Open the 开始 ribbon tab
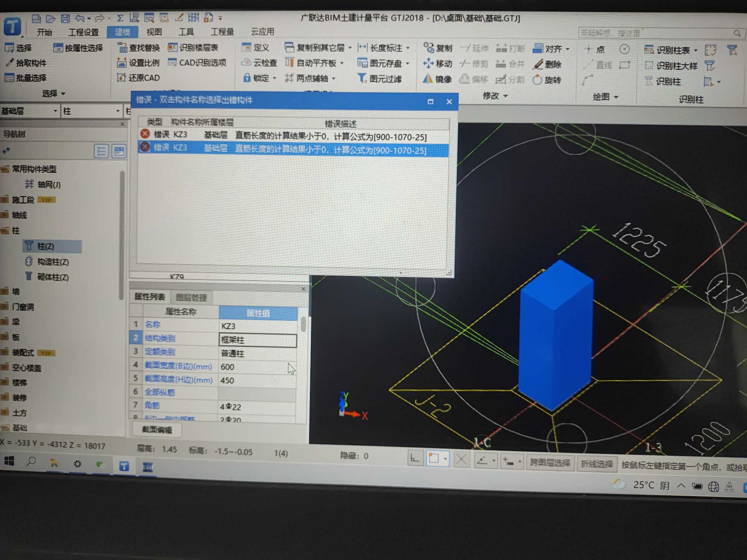Viewport: 747px width, 560px height. coord(44,32)
